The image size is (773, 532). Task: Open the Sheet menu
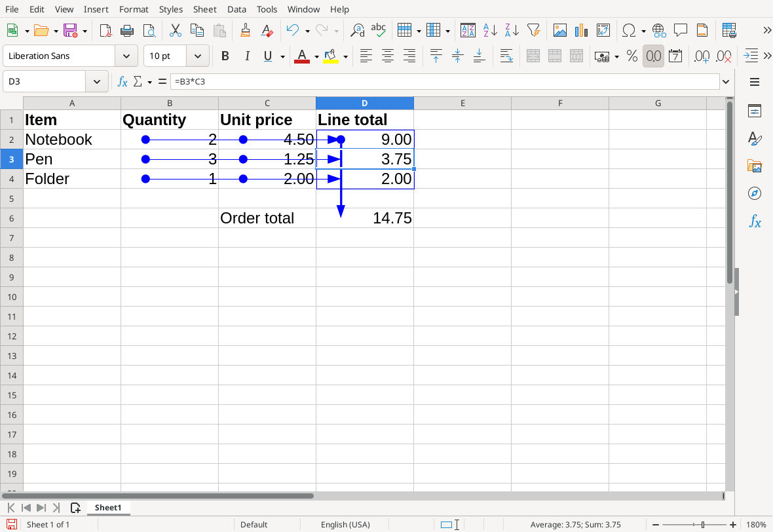(204, 9)
